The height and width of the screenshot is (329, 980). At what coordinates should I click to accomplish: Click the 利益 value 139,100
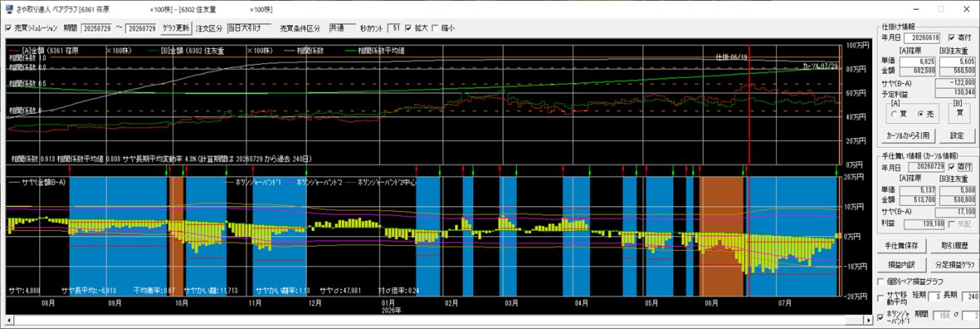pos(926,224)
